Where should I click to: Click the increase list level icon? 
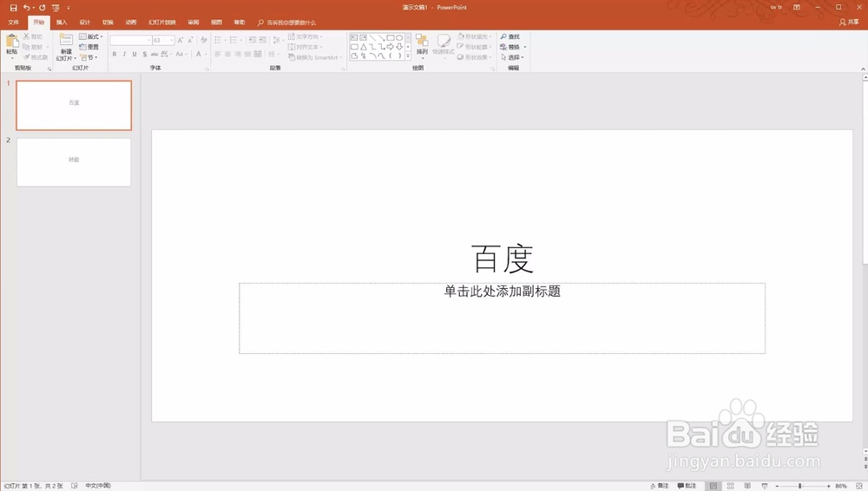pyautogui.click(x=262, y=40)
